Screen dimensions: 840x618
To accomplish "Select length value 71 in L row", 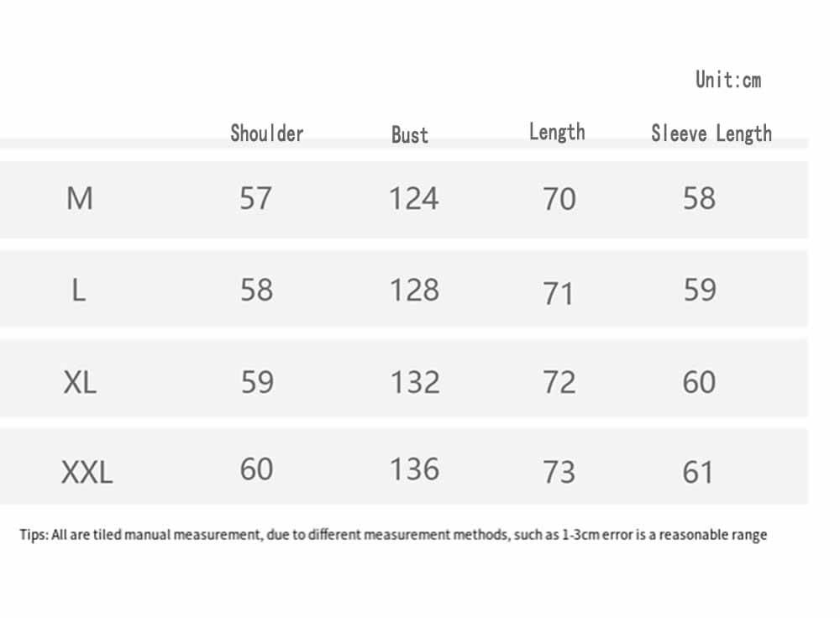I will (x=559, y=294).
